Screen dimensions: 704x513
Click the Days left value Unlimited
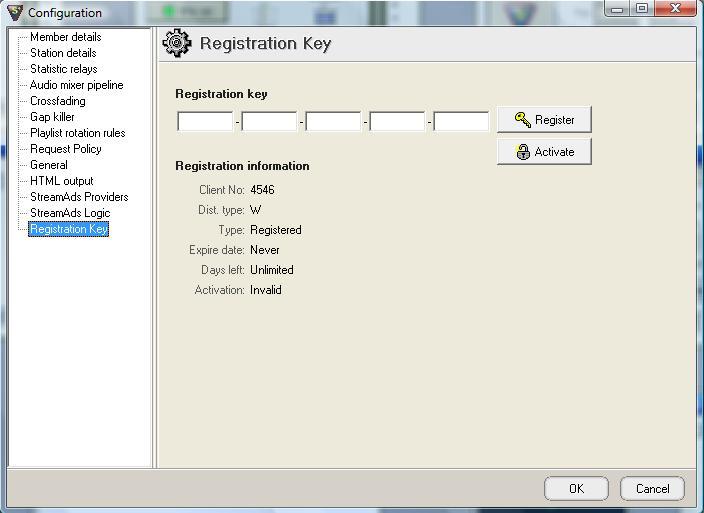[272, 270]
